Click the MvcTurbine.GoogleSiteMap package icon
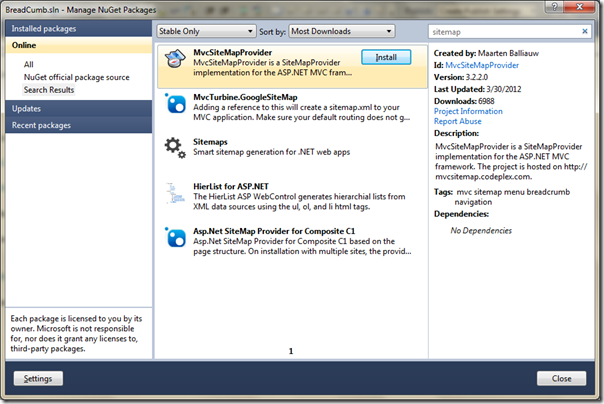The height and width of the screenshot is (404, 604). click(176, 103)
